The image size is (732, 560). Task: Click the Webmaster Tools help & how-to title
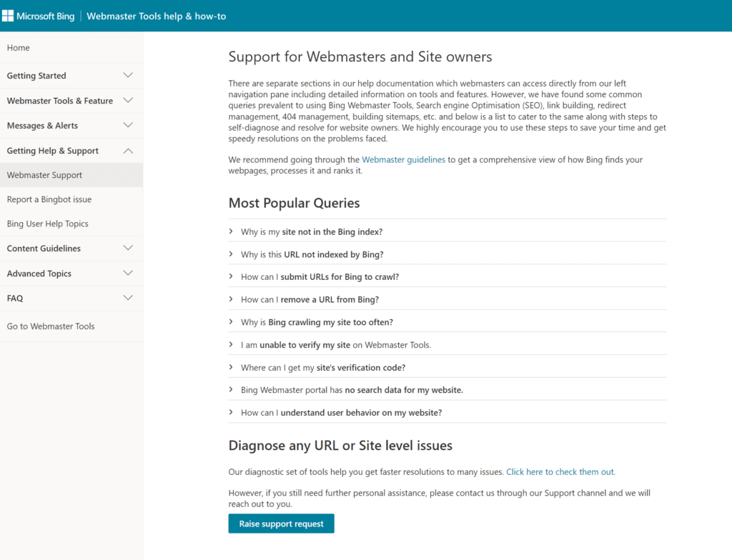coord(157,16)
